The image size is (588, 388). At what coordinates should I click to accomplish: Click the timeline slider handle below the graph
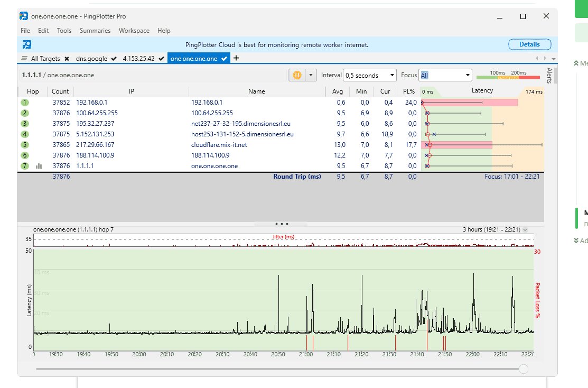click(523, 369)
